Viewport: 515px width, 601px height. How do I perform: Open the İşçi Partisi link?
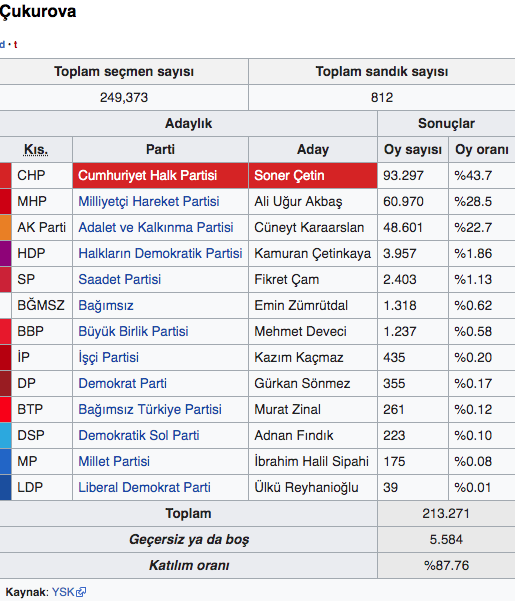click(108, 358)
